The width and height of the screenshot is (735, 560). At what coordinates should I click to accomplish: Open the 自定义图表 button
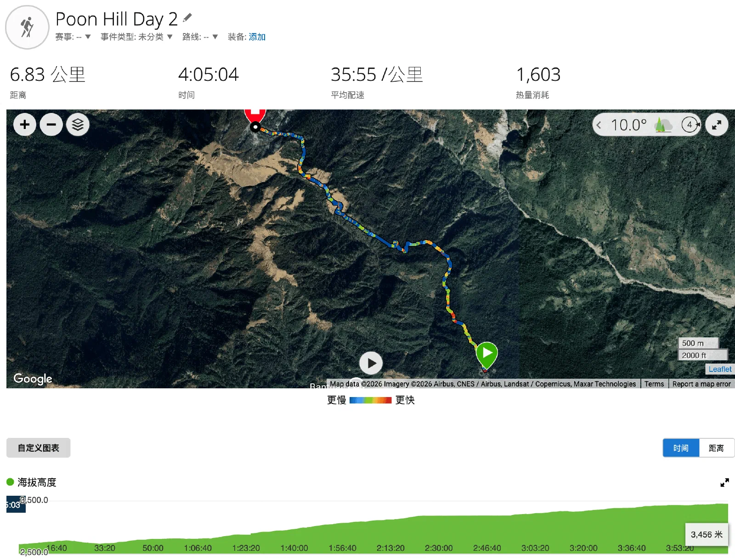point(38,448)
